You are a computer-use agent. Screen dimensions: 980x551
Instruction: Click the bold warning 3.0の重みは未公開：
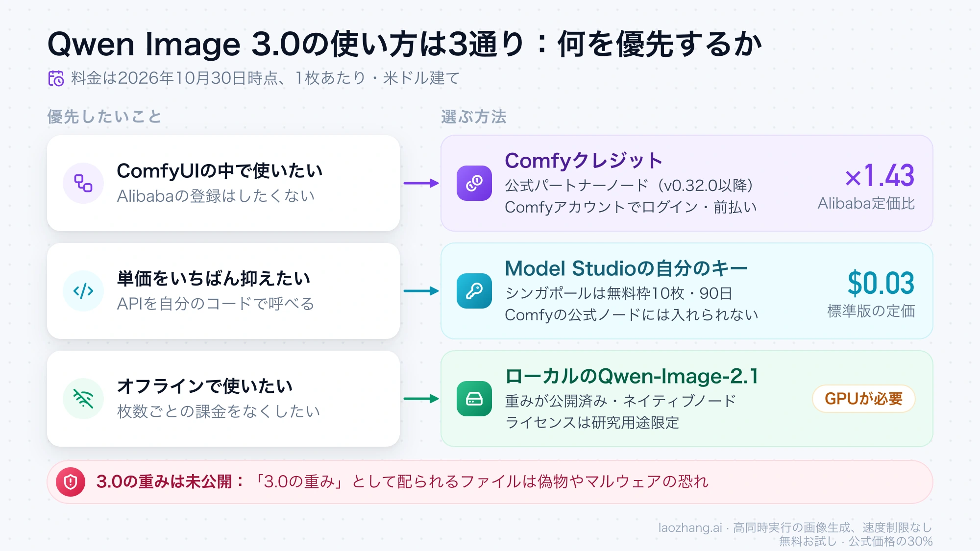171,482
